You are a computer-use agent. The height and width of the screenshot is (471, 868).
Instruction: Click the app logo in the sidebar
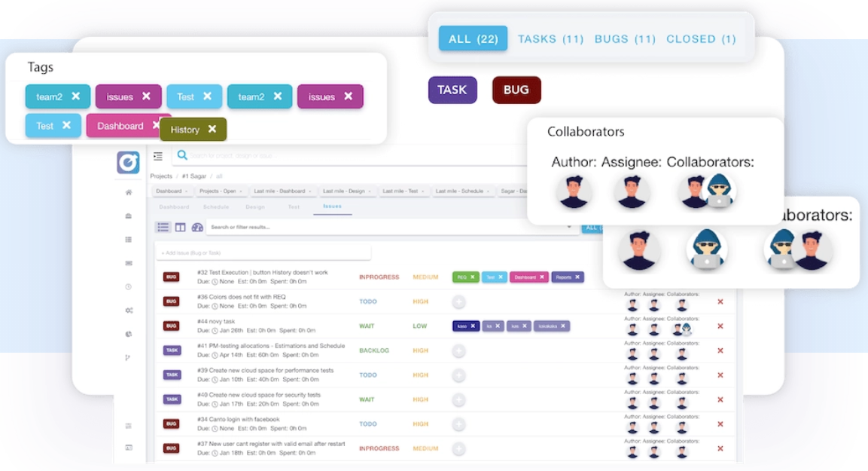[x=128, y=162]
